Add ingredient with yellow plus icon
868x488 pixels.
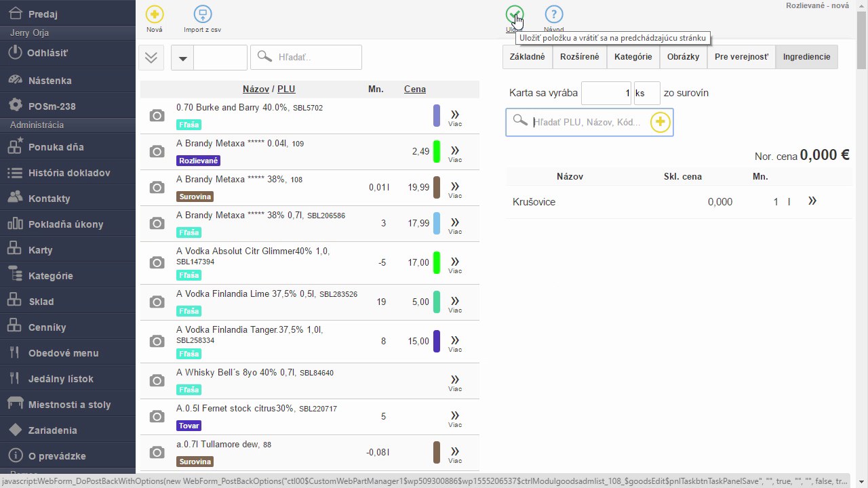[660, 122]
